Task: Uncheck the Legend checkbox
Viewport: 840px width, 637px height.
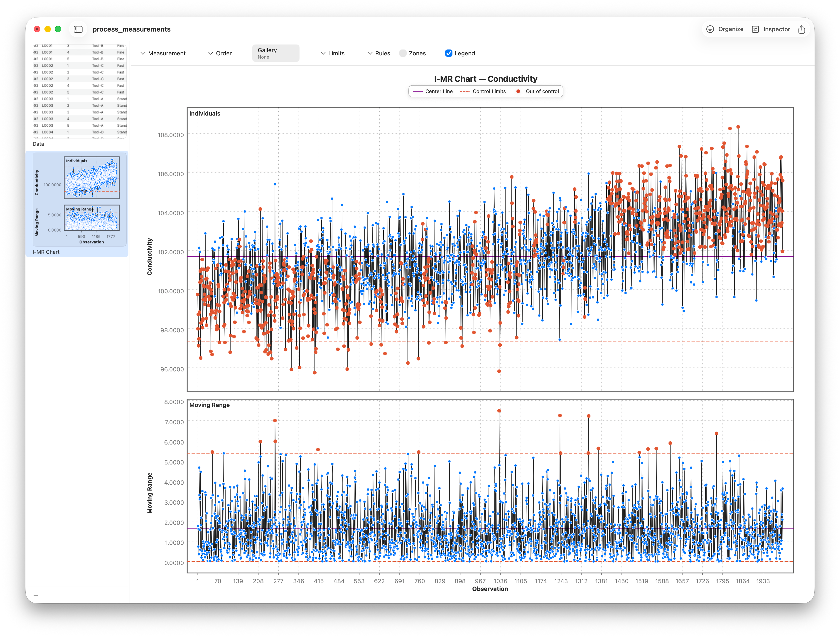Action: pos(449,53)
